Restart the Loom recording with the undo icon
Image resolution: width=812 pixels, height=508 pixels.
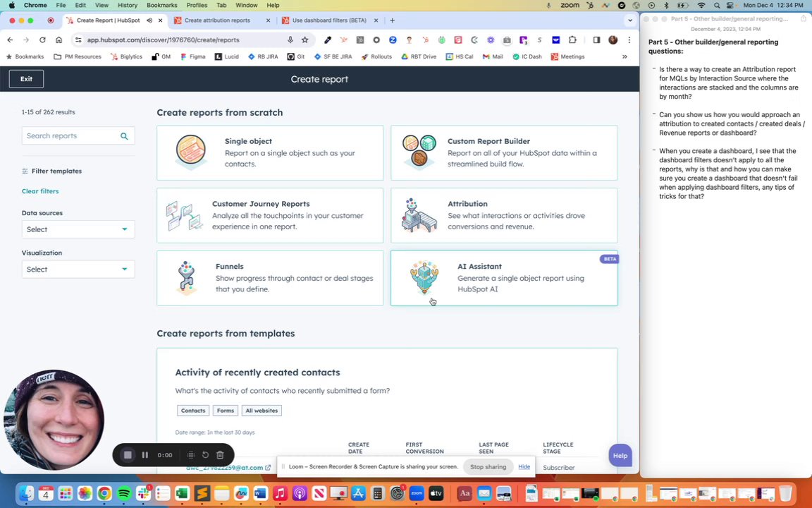coord(205,455)
